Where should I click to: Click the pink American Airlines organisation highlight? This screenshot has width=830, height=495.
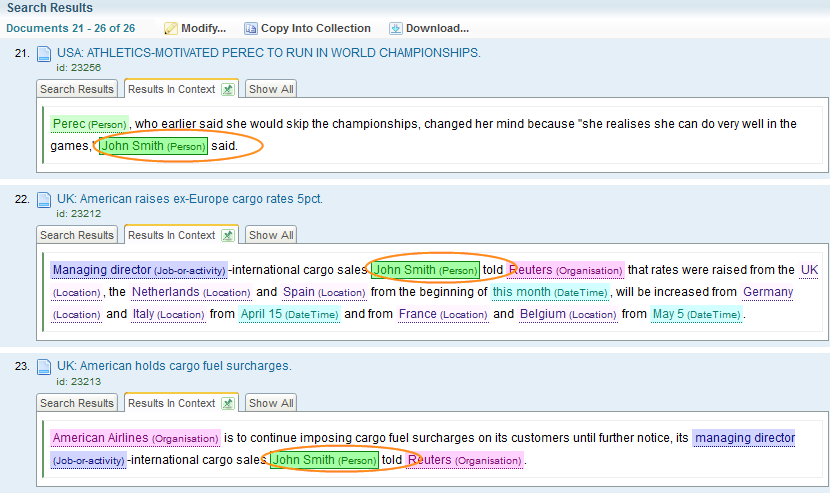coord(135,438)
